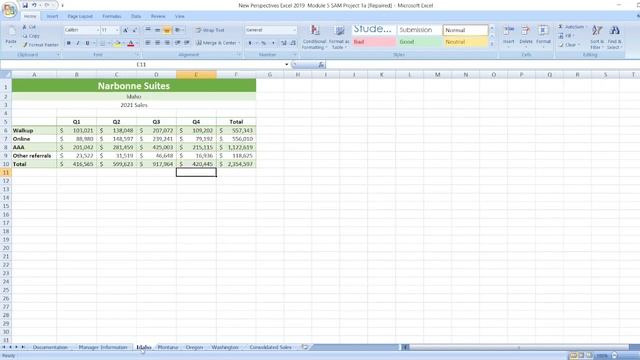The height and width of the screenshot is (360, 640).
Task: Delete cells via Delete button
Action: (x=526, y=36)
